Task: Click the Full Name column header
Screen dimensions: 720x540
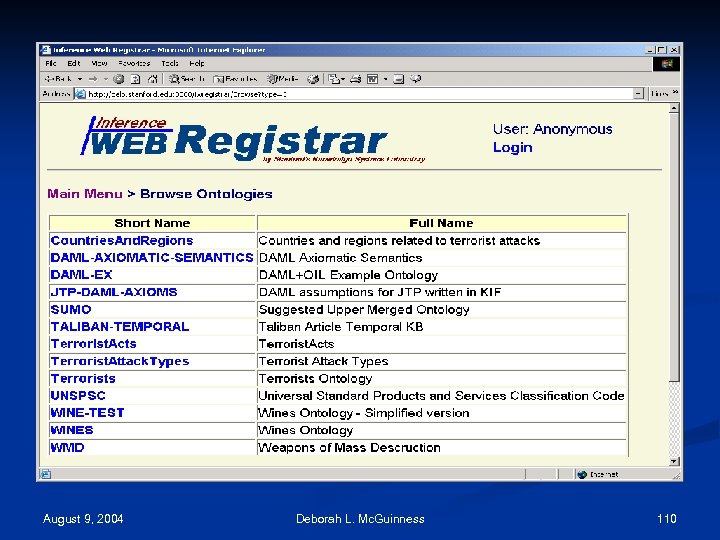Action: pos(441,223)
